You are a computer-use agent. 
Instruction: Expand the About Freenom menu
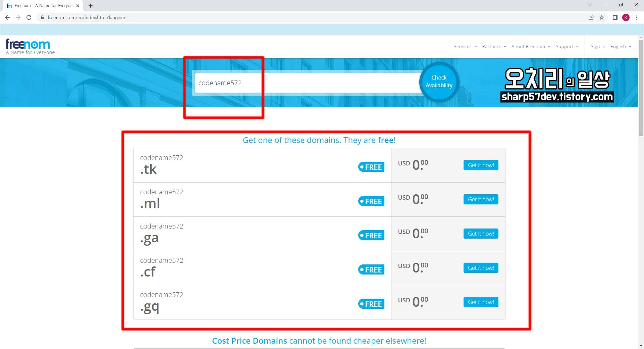(531, 46)
